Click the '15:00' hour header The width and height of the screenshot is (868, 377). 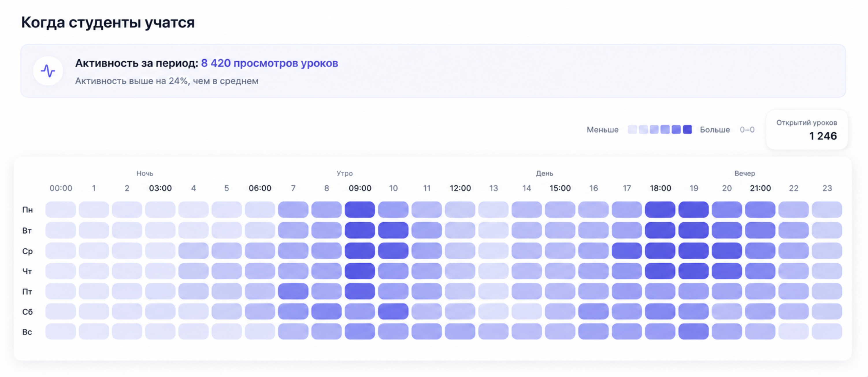point(560,188)
